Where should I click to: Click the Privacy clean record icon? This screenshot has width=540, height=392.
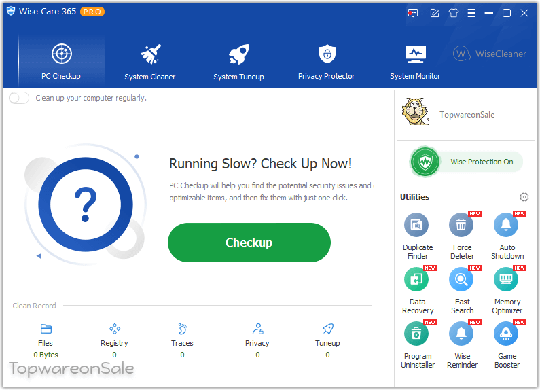point(257,329)
